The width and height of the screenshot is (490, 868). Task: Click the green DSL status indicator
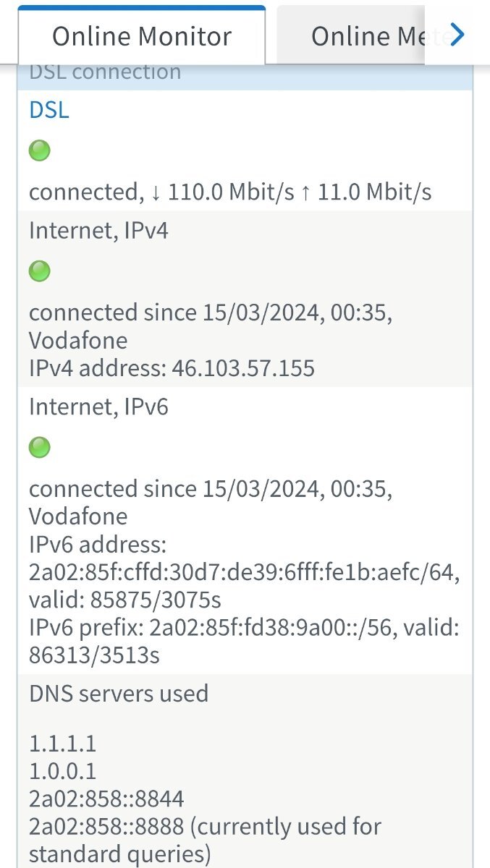39,151
